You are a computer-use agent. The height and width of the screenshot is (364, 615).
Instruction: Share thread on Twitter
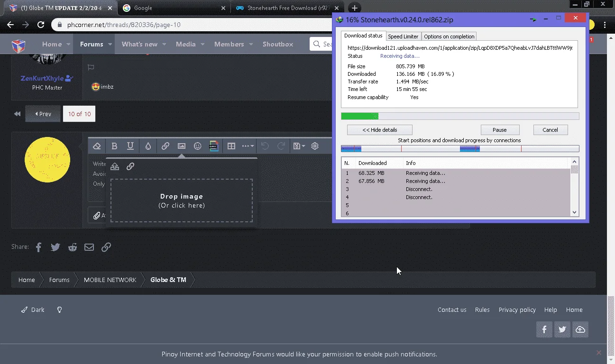click(55, 247)
